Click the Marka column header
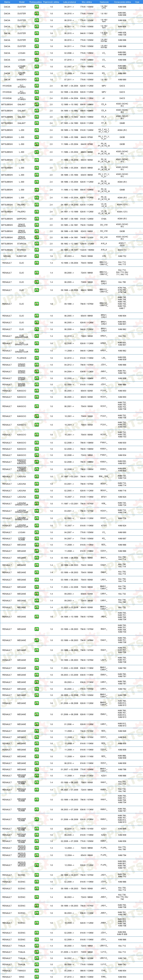Viewport: 143px width, 980px height. (7, 2)
